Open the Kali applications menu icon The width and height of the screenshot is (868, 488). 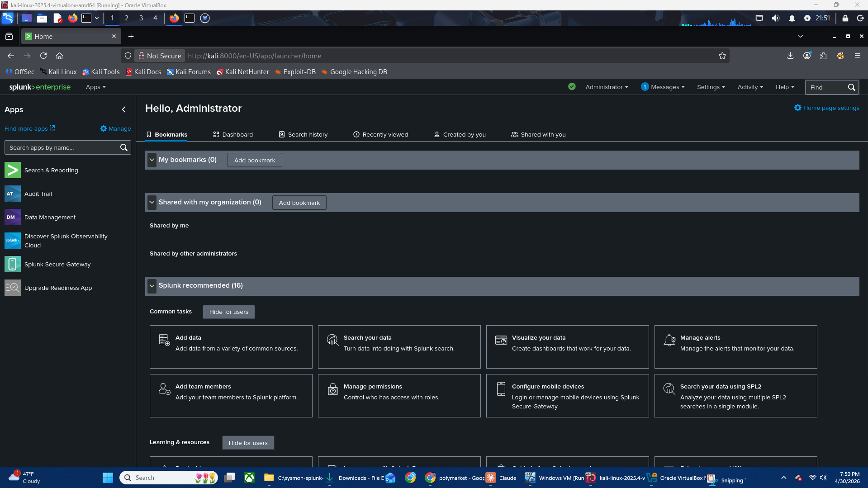point(8,18)
